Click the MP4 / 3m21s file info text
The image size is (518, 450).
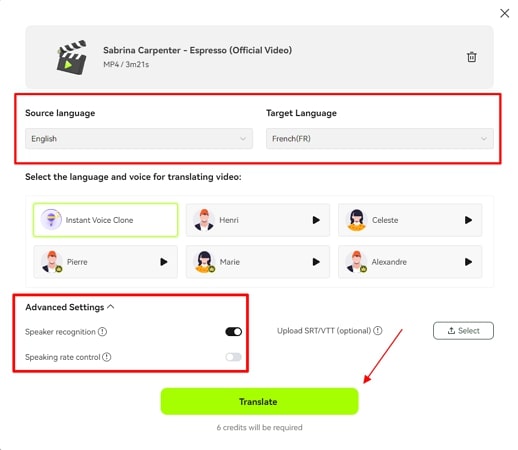click(x=126, y=64)
